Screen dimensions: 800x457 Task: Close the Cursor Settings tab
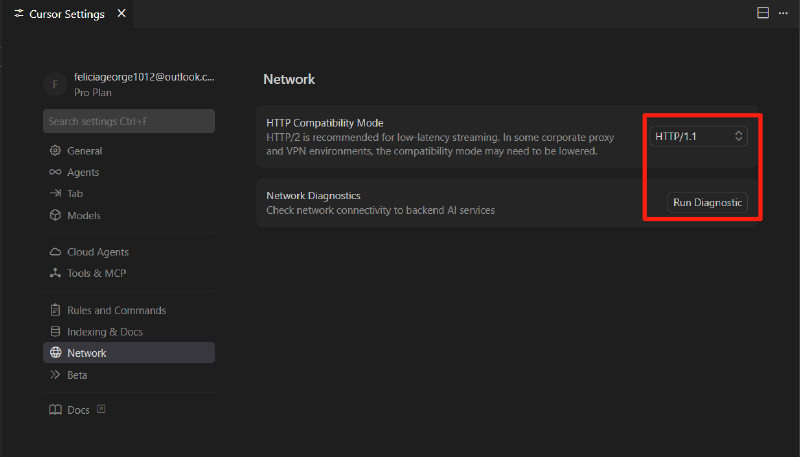tap(121, 14)
